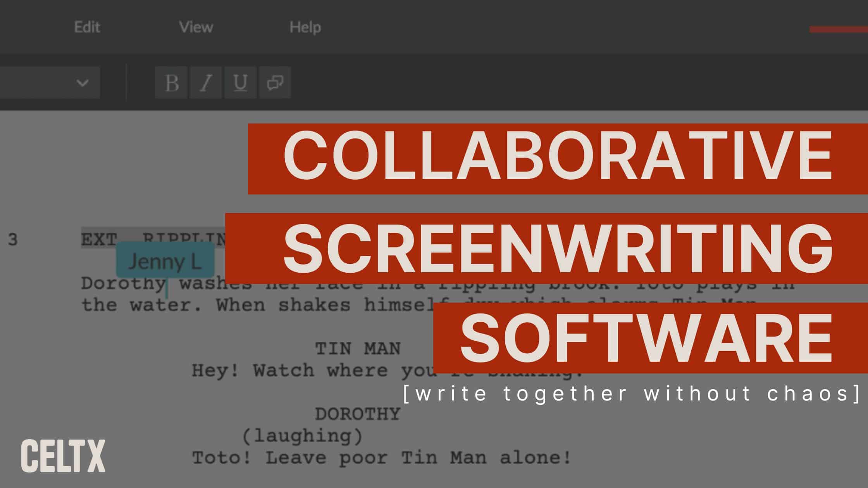Click the (laughing) parenthetical
868x488 pixels.
(302, 436)
